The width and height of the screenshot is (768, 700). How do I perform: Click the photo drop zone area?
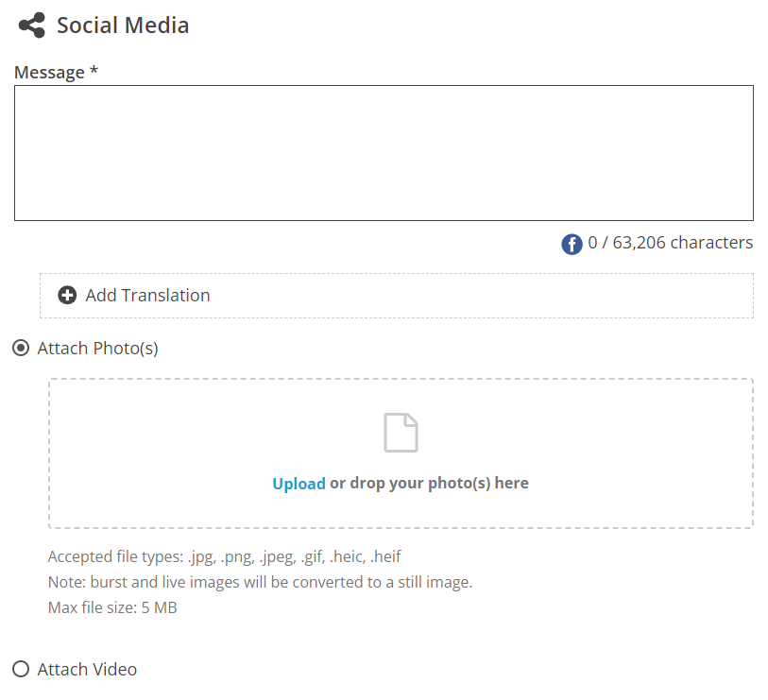pyautogui.click(x=401, y=453)
